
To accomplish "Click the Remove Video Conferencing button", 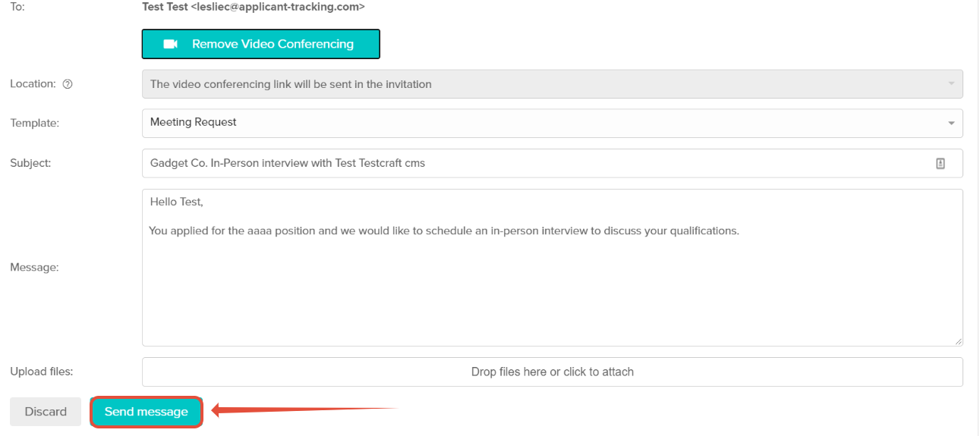I will point(260,44).
